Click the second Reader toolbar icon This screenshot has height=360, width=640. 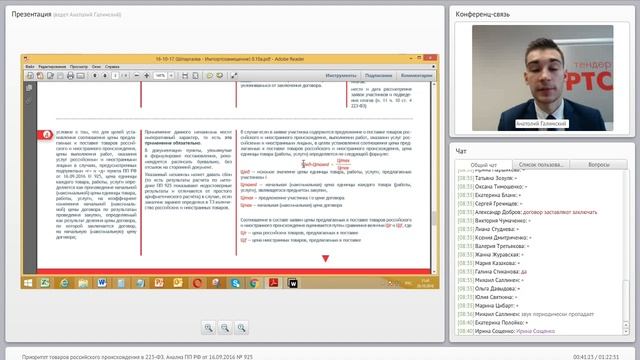click(x=40, y=76)
